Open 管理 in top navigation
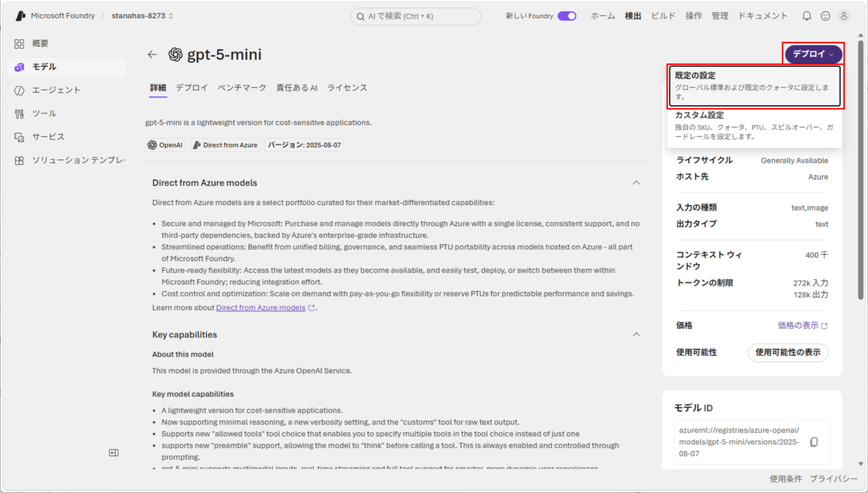The height and width of the screenshot is (493, 868). (x=720, y=16)
